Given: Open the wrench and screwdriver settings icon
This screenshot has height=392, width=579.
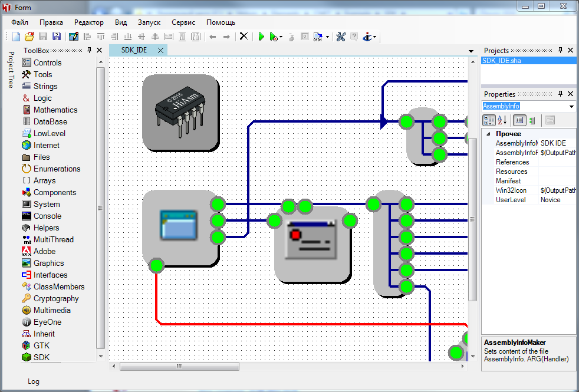Looking at the screenshot, I should [x=341, y=37].
